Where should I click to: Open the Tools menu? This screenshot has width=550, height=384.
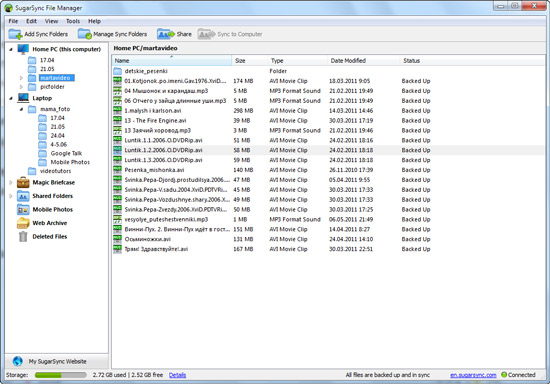(73, 21)
